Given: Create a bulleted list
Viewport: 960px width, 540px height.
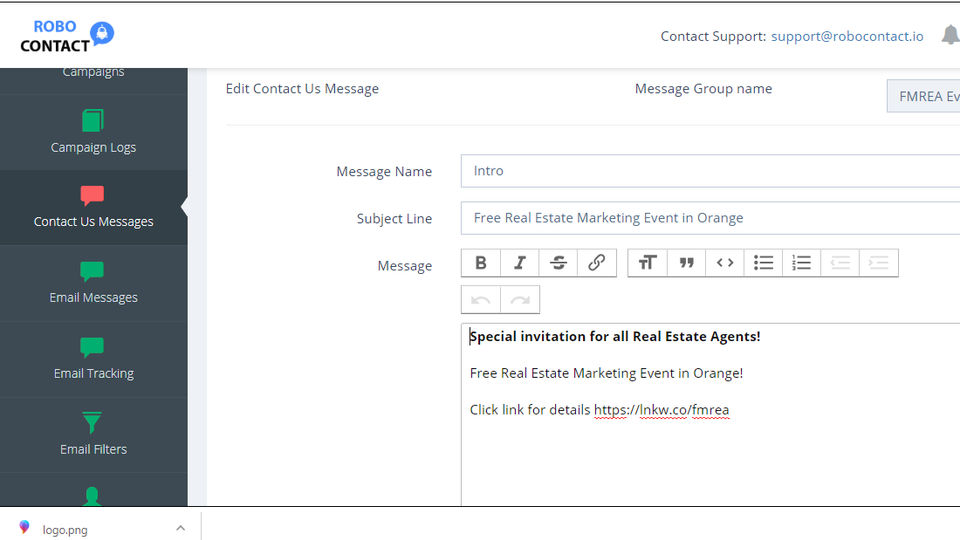Looking at the screenshot, I should [763, 263].
